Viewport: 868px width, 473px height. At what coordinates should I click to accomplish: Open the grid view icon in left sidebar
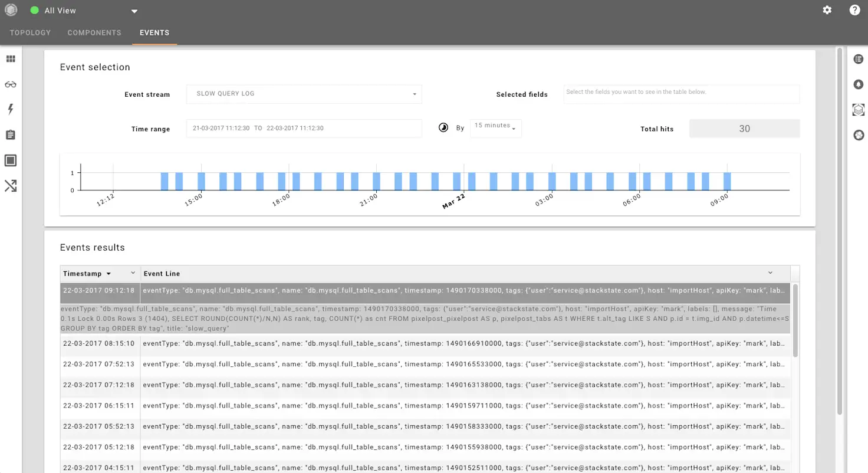[11, 59]
